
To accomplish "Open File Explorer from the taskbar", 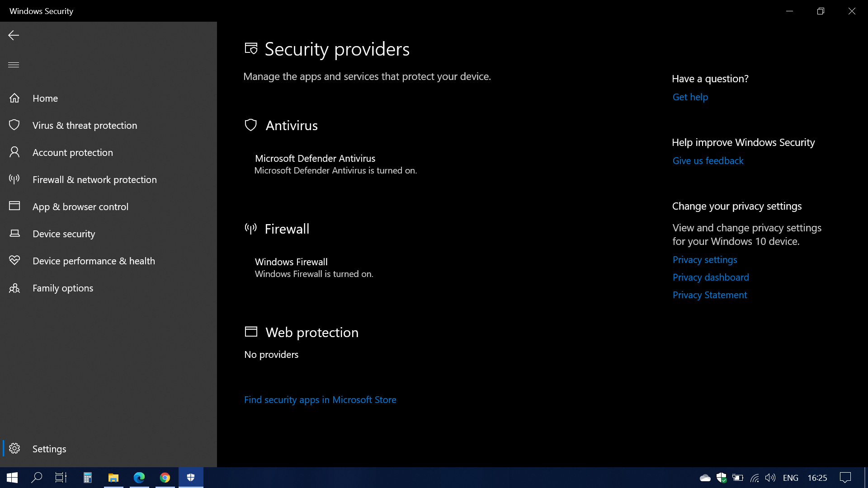I will 113,478.
